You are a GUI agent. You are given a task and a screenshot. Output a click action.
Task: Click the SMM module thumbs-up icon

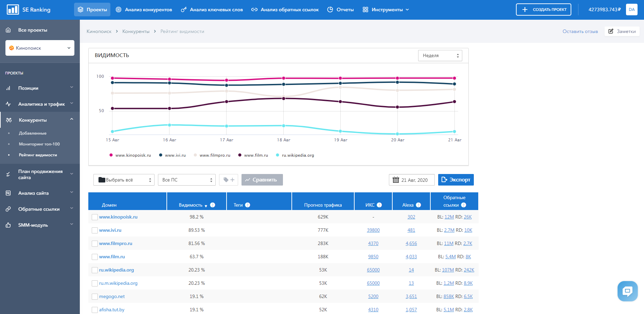[8, 225]
